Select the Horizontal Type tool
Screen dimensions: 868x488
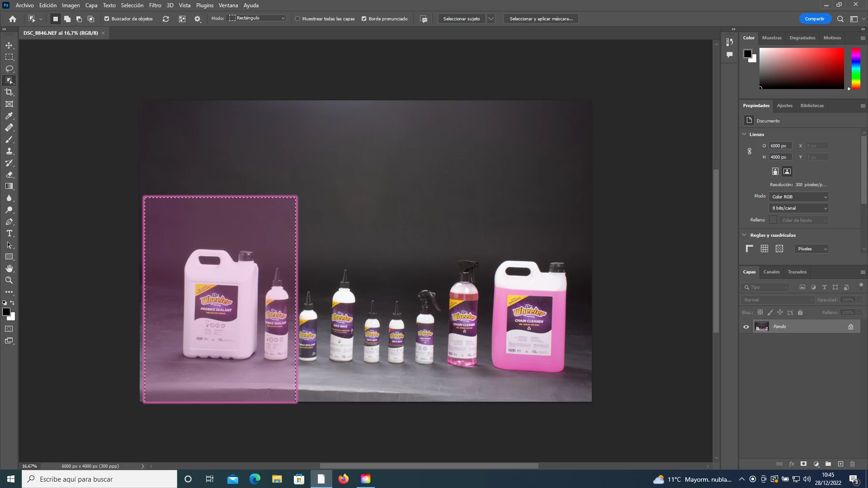tap(9, 233)
